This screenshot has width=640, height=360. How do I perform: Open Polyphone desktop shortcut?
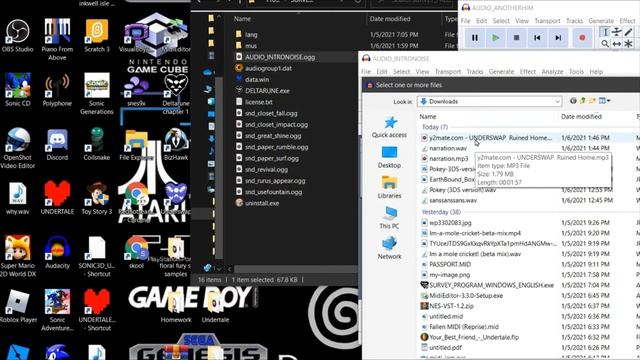pyautogui.click(x=57, y=90)
